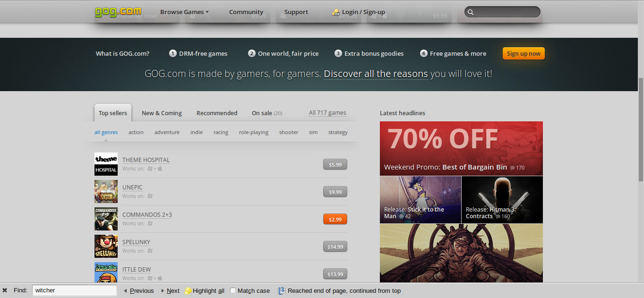
Task: Click the Spelunky game cover
Action: [106, 246]
